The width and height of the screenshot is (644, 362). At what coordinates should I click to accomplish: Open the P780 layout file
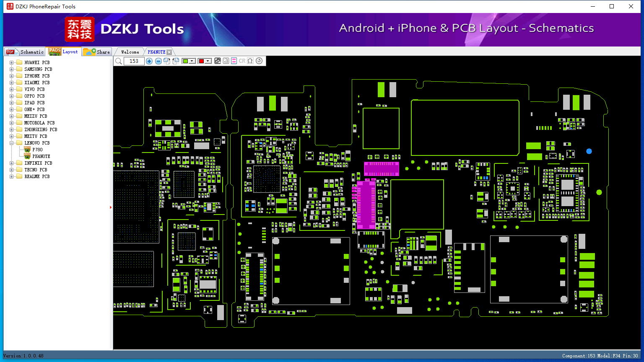pyautogui.click(x=37, y=150)
